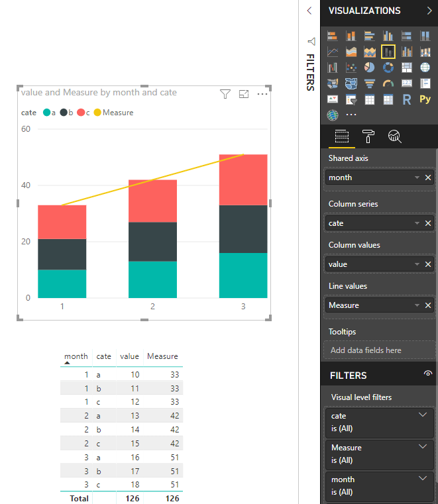Collapse the Visualizations pane chevron

click(429, 11)
